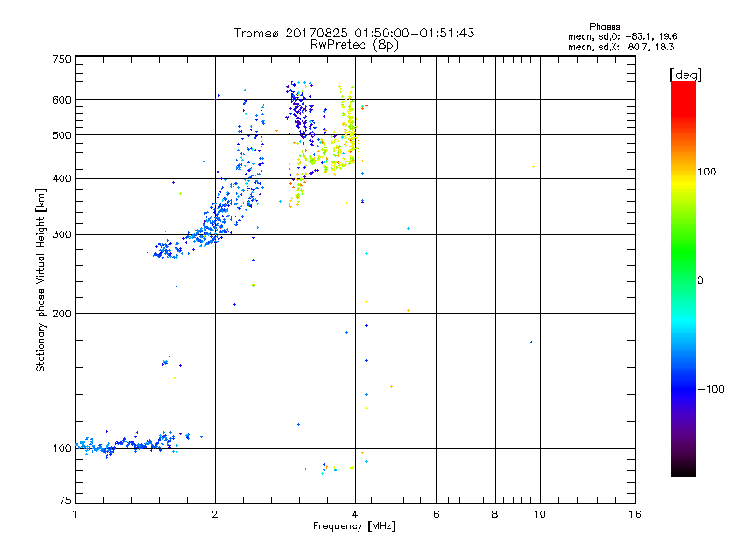The image size is (747, 560).
Task: Click the x-axis label "2"
Action: [215, 514]
